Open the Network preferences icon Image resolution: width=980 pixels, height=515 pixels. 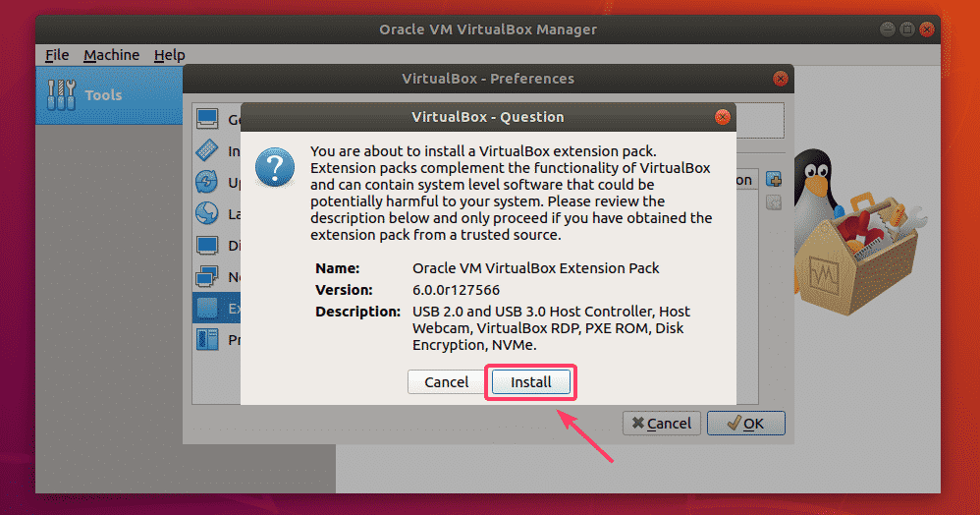tap(207, 276)
